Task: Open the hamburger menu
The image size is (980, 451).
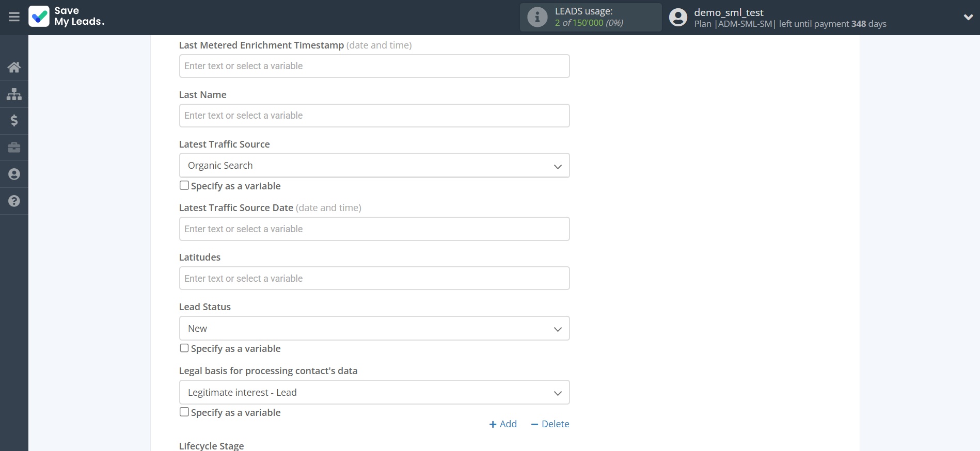Action: click(x=14, y=17)
